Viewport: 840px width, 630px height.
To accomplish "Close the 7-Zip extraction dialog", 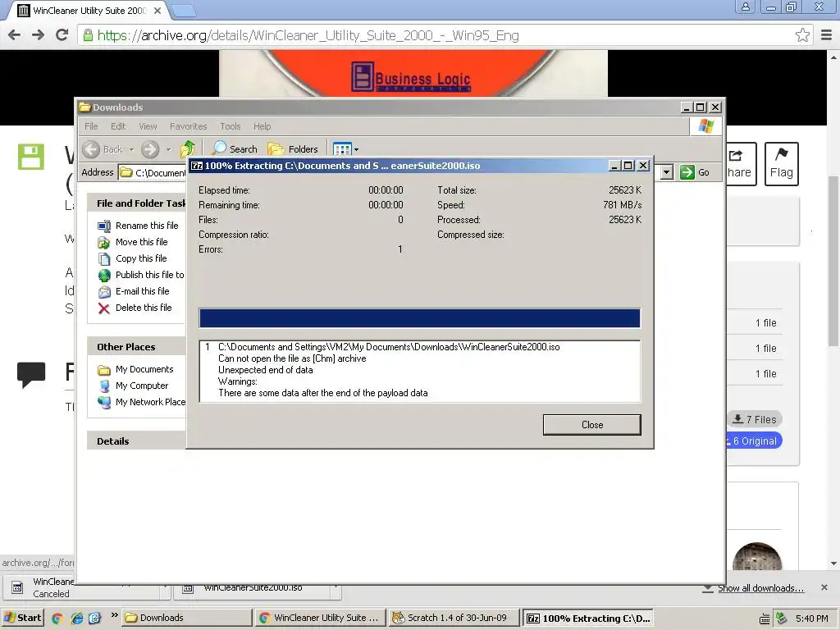I will click(591, 424).
